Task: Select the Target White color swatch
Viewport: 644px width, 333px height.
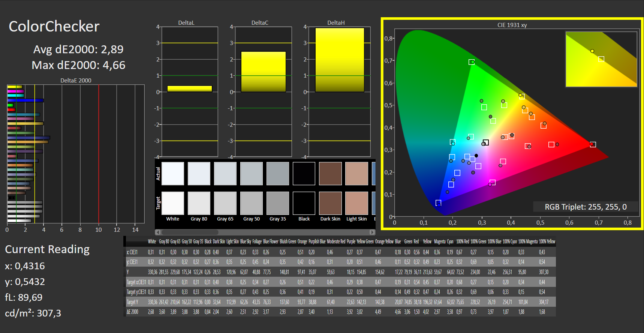Action: point(173,203)
